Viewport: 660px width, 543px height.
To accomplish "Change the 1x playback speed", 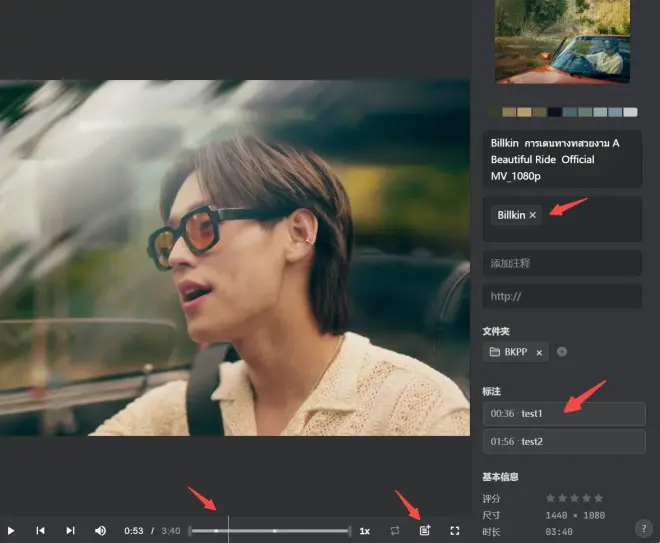I will point(365,531).
